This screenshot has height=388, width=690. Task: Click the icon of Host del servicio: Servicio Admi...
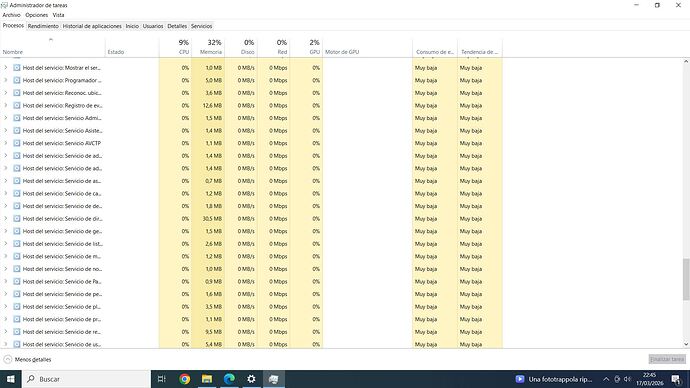point(17,118)
